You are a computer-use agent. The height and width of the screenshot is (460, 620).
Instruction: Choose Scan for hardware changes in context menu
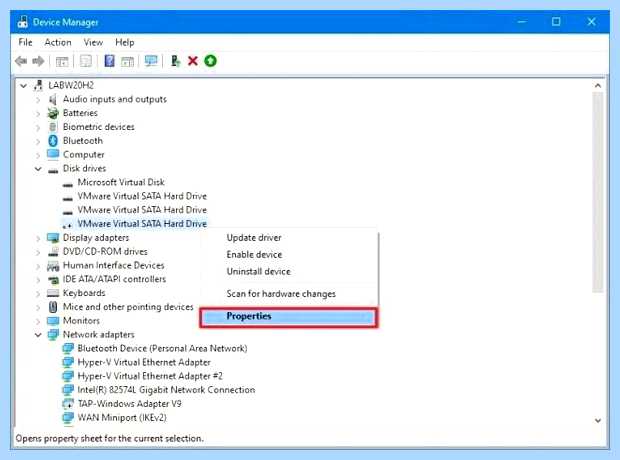pos(281,294)
